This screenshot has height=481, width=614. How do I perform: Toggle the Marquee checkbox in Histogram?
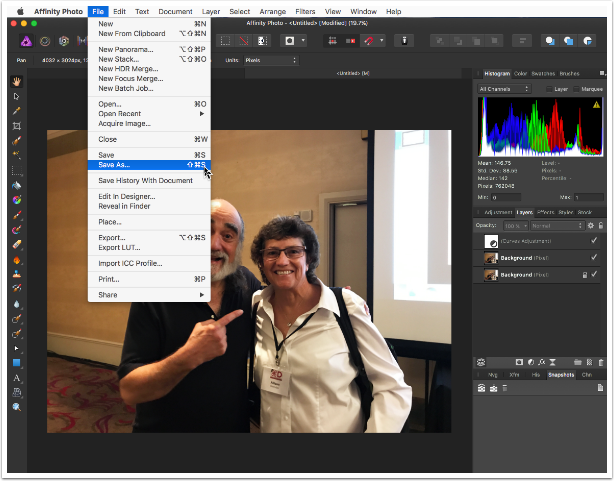click(578, 88)
